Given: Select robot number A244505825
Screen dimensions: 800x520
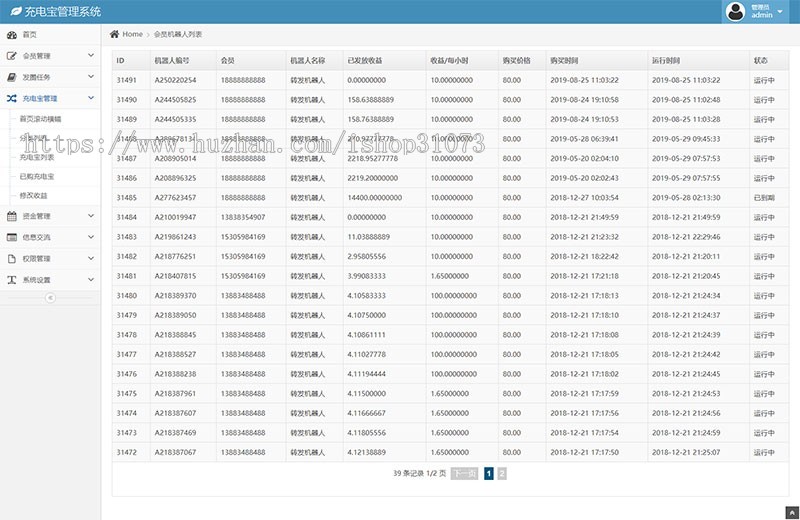Looking at the screenshot, I should point(176,100).
